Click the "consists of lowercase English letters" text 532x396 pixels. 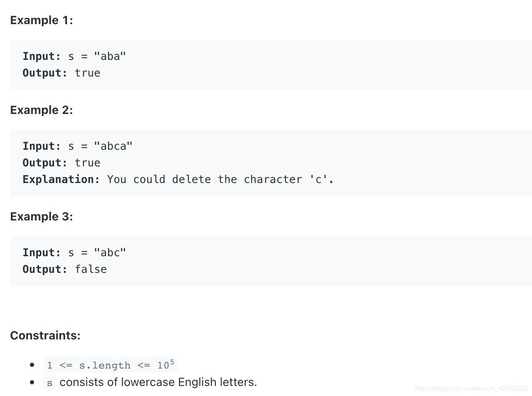(x=158, y=382)
